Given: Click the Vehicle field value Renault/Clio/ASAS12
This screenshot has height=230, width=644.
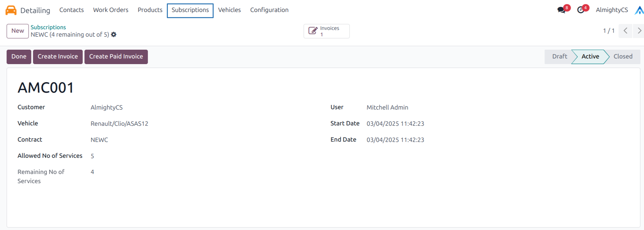Looking at the screenshot, I should coord(119,124).
